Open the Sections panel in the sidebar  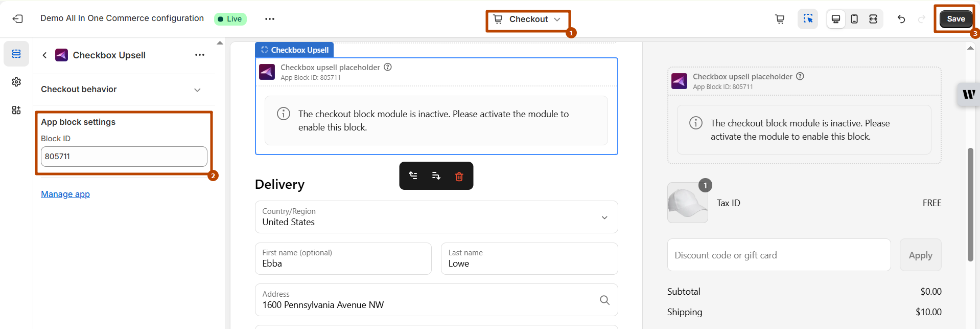[x=16, y=54]
